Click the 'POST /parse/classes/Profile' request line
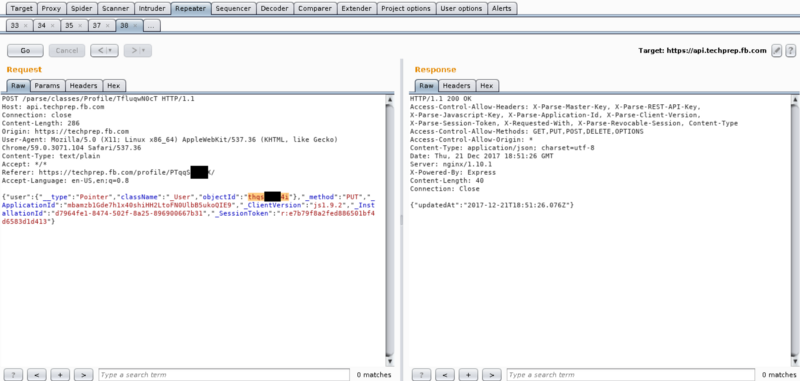The width and height of the screenshot is (800, 381). [98, 99]
